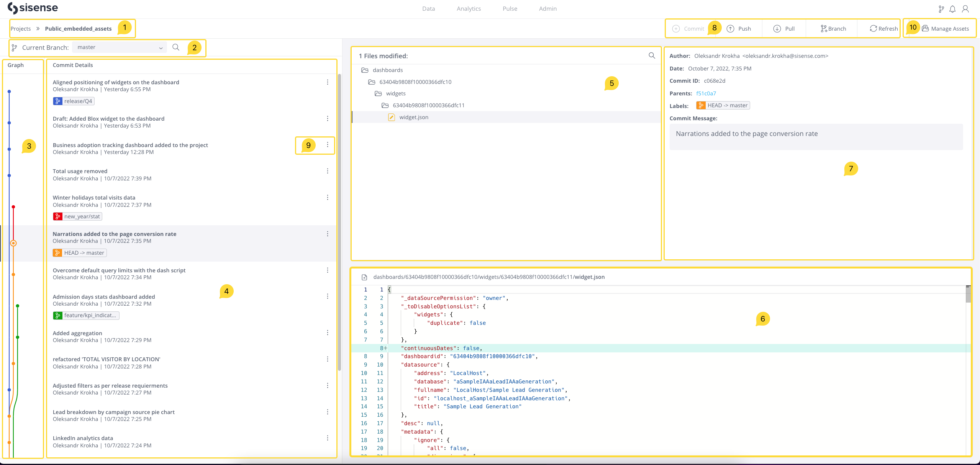Click search icon in Files modified panel
Screen dimensions: 980x465
point(652,56)
